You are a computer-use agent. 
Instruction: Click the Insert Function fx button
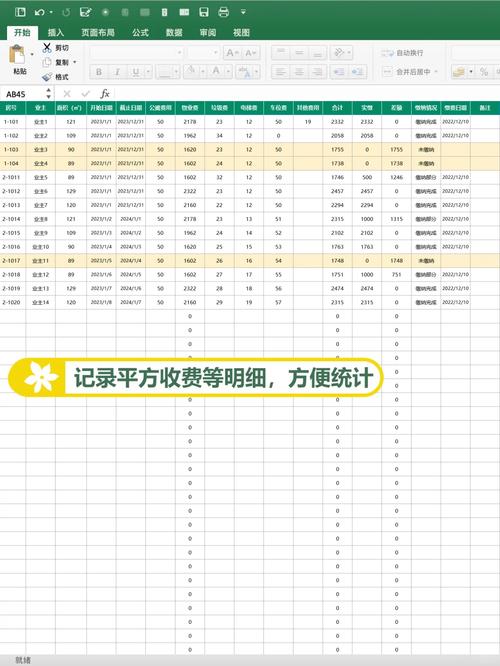tap(105, 93)
